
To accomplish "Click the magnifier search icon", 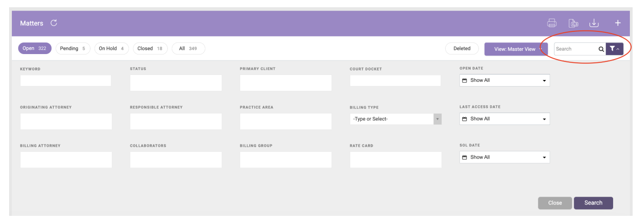I will [x=601, y=49].
